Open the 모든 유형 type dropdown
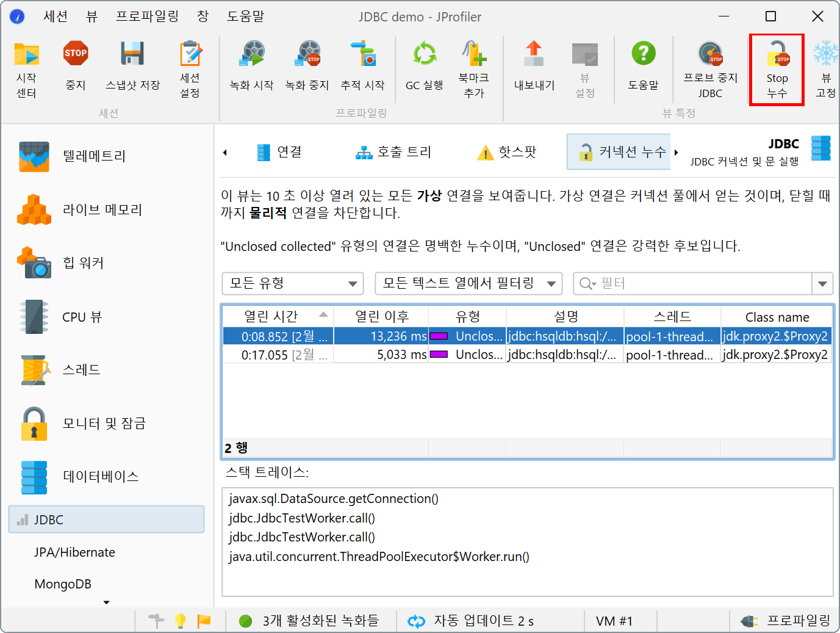Viewport: 840px width, 633px height. click(293, 283)
